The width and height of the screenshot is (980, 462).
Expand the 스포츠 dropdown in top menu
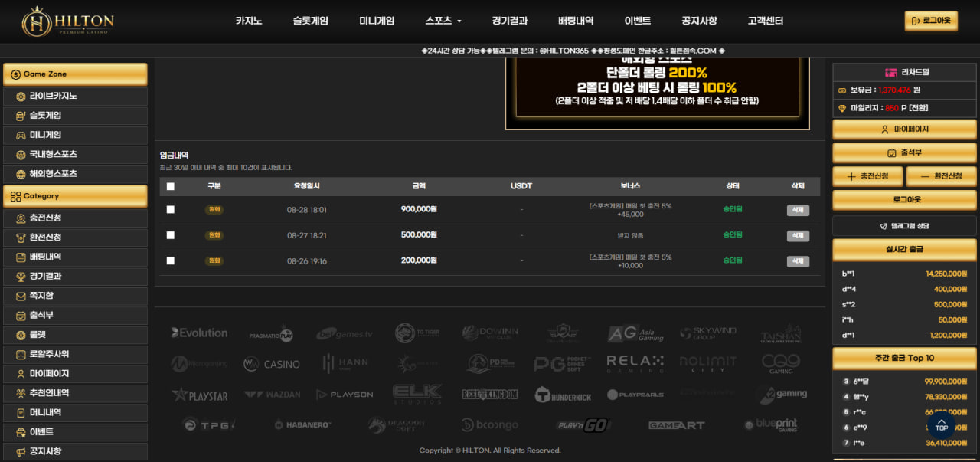click(x=443, y=21)
